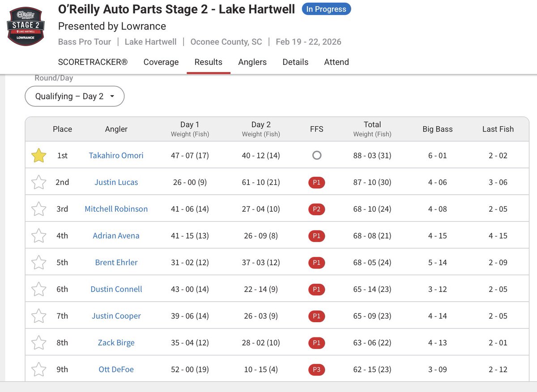
Task: Click the Angler column header
Action: (x=116, y=129)
